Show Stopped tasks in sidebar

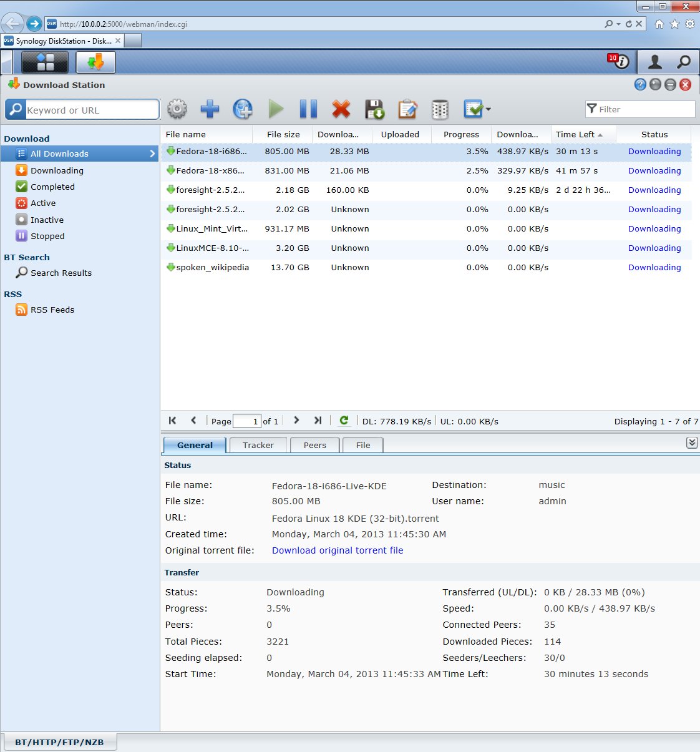tap(47, 236)
